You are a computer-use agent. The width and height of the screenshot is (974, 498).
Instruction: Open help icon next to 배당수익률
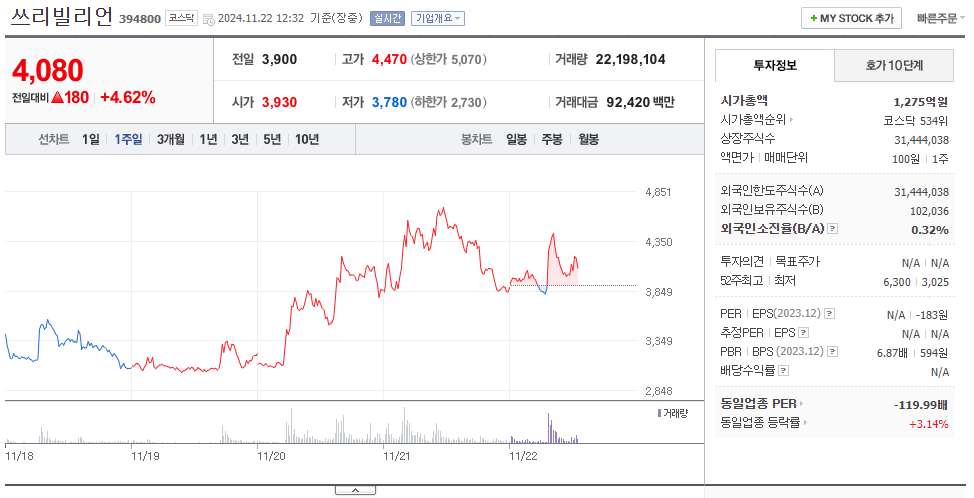click(784, 371)
